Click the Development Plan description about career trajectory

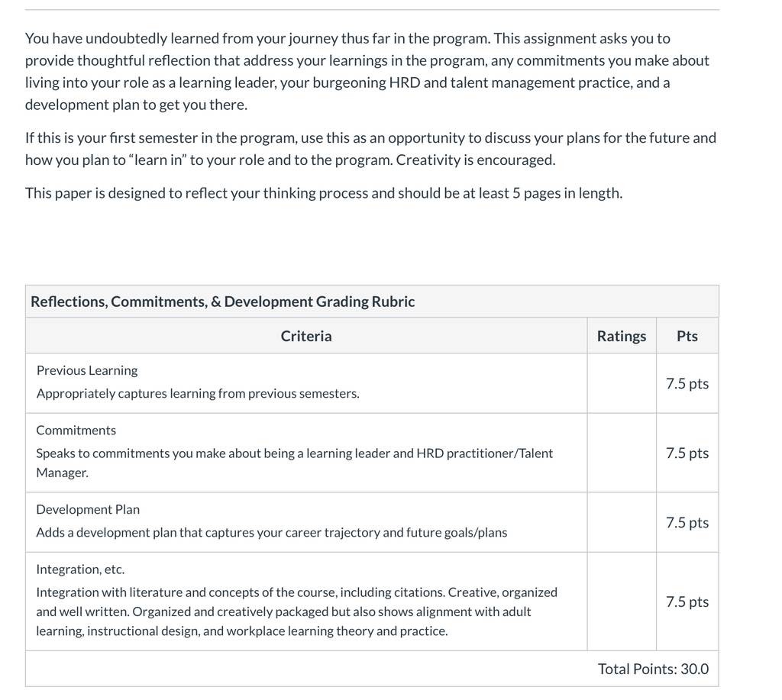272,533
